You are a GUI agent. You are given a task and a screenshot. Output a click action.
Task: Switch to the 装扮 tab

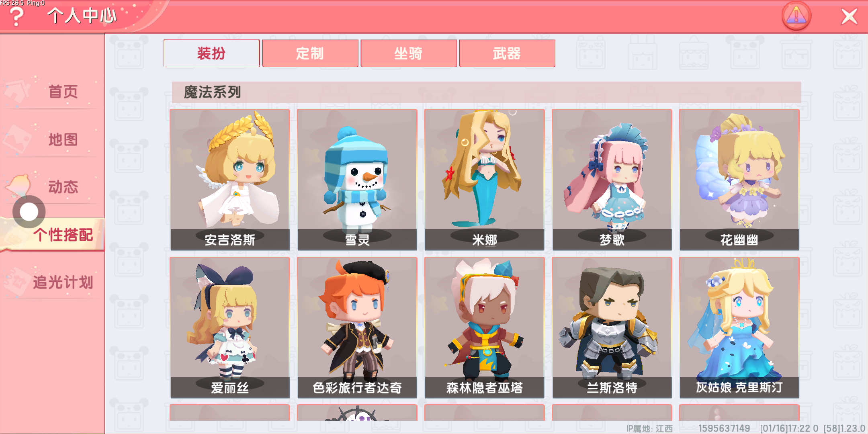point(211,53)
